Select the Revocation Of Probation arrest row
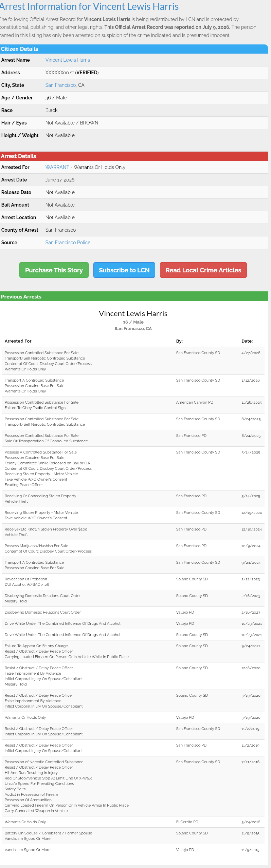 click(x=134, y=582)
